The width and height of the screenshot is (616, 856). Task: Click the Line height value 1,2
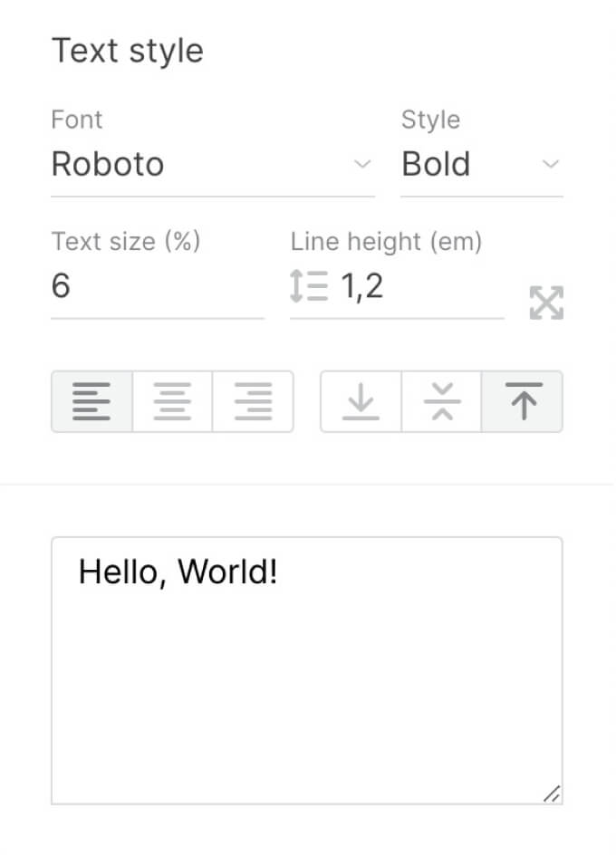coord(362,287)
